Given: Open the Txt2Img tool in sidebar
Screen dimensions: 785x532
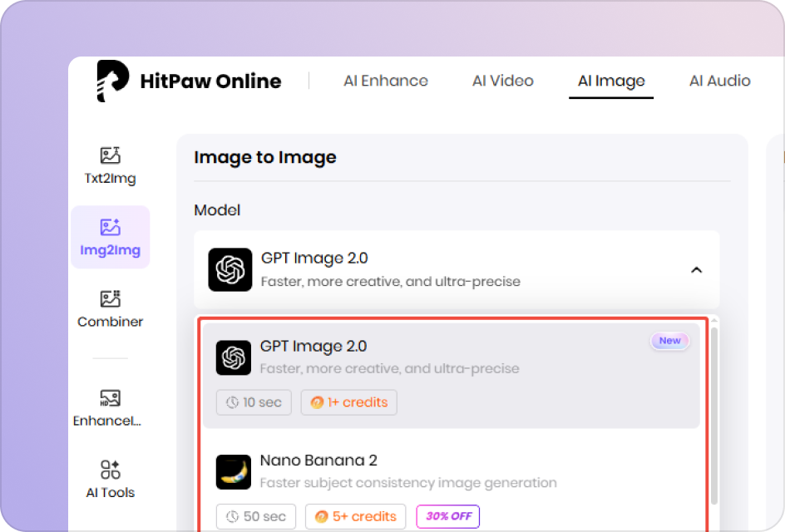Looking at the screenshot, I should (x=110, y=165).
